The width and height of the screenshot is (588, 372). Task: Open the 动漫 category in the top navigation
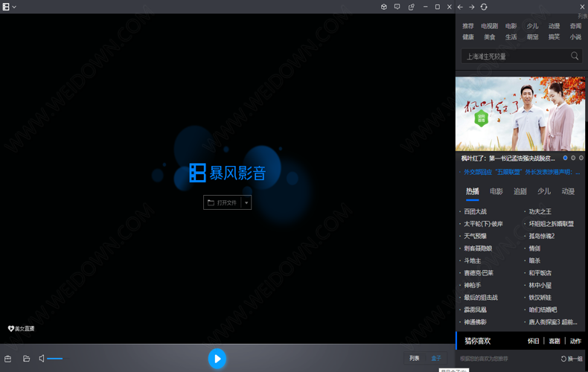point(554,26)
